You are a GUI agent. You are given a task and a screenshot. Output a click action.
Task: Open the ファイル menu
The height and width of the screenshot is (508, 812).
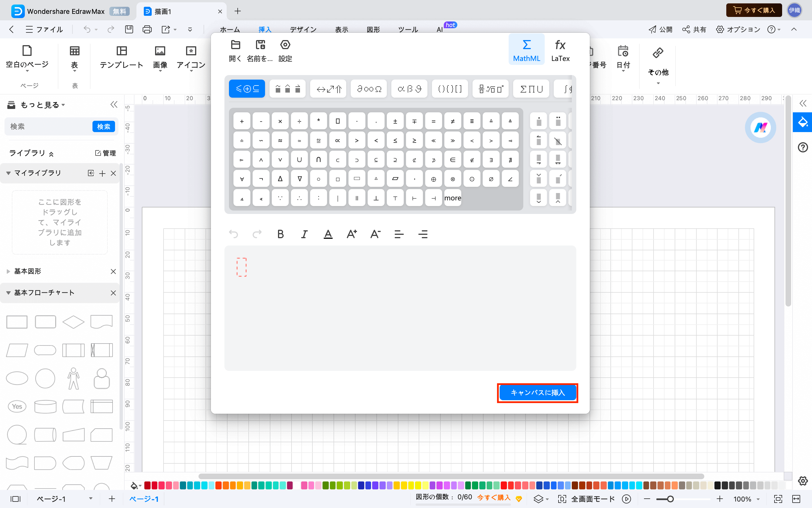pos(44,30)
